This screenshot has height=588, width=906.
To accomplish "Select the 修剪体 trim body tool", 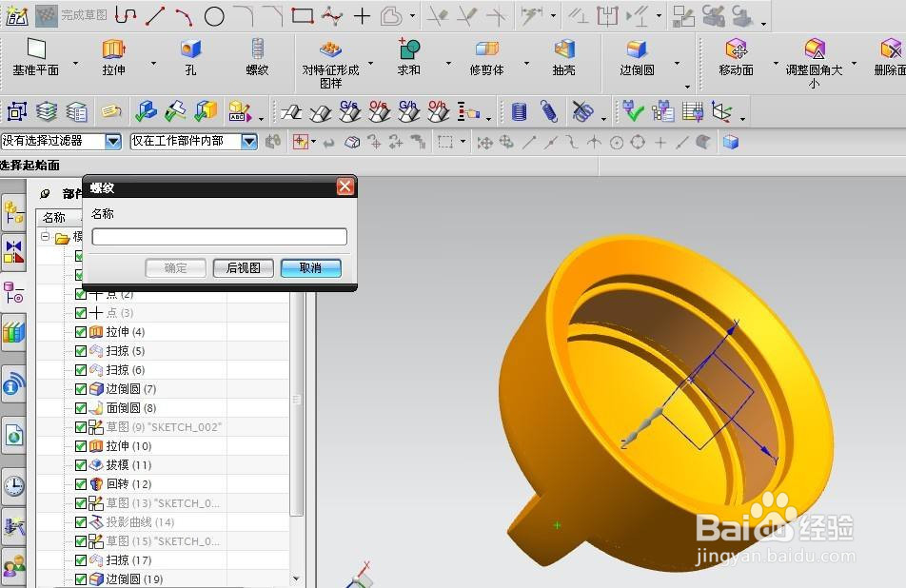I will click(x=486, y=57).
